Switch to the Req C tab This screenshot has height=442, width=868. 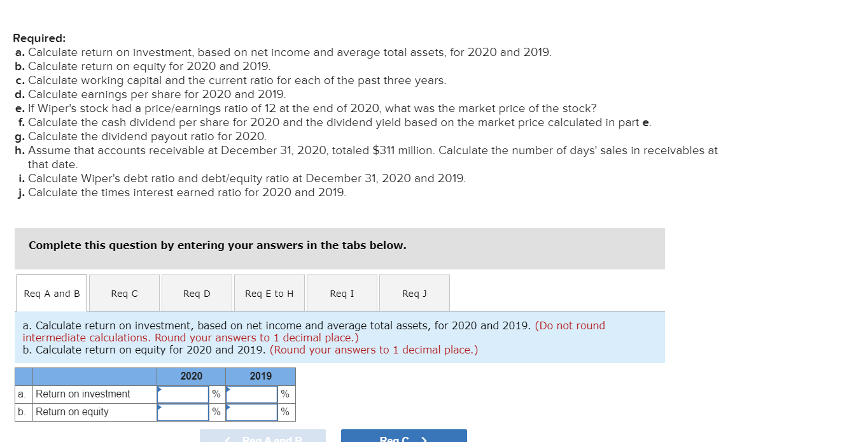tap(124, 292)
